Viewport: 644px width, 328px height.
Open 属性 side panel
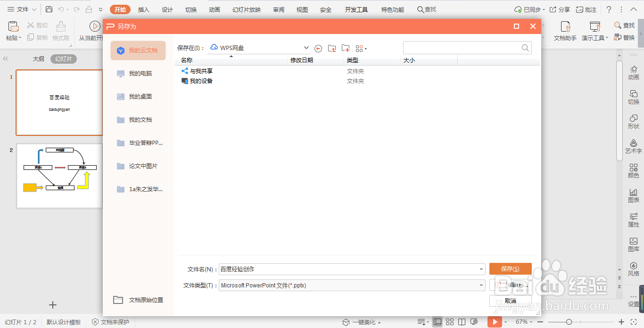click(634, 220)
